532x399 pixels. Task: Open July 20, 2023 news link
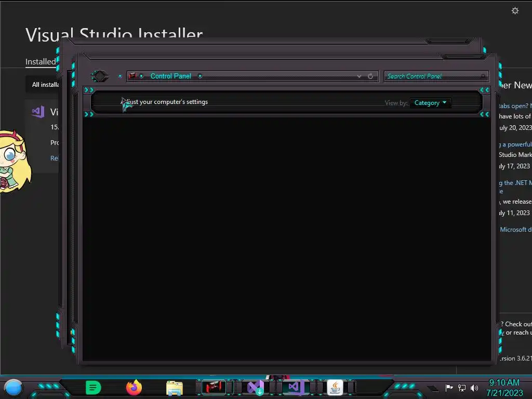[515, 105]
